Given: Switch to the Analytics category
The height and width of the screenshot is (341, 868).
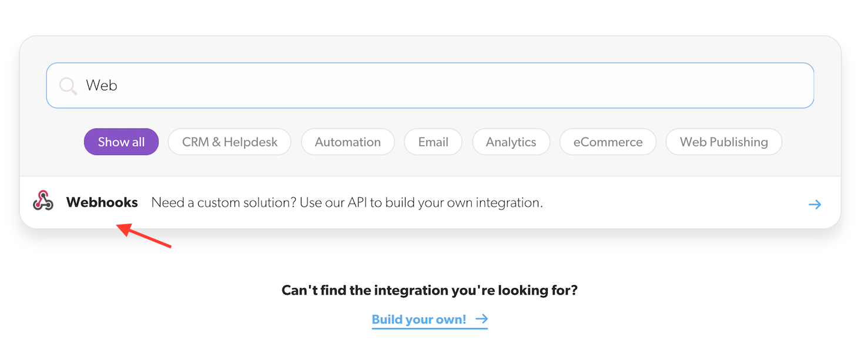Looking at the screenshot, I should [x=511, y=142].
